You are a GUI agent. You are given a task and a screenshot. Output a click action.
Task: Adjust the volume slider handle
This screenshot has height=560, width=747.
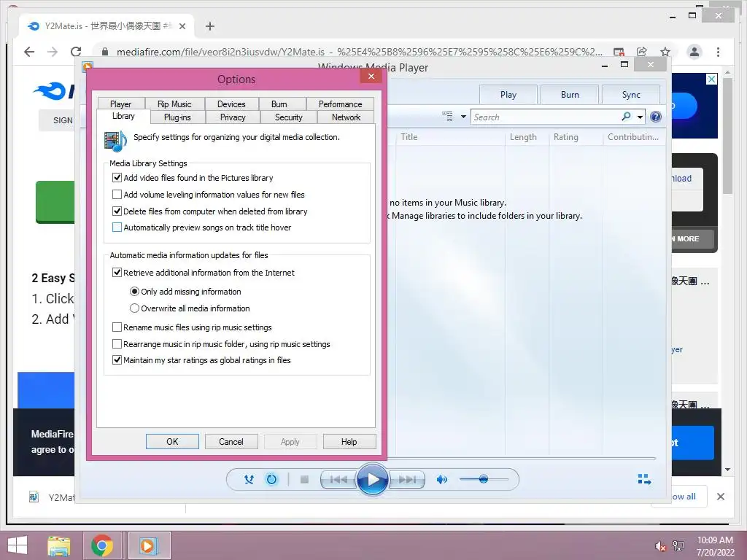483,479
